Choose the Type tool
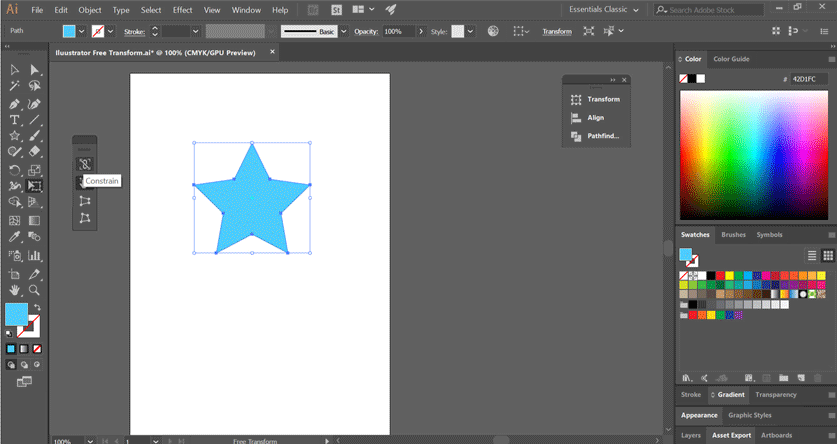 tap(15, 119)
